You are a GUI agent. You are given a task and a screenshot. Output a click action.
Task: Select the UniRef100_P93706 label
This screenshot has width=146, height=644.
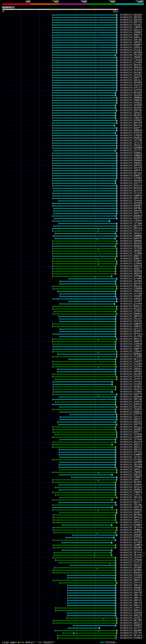point(131,321)
